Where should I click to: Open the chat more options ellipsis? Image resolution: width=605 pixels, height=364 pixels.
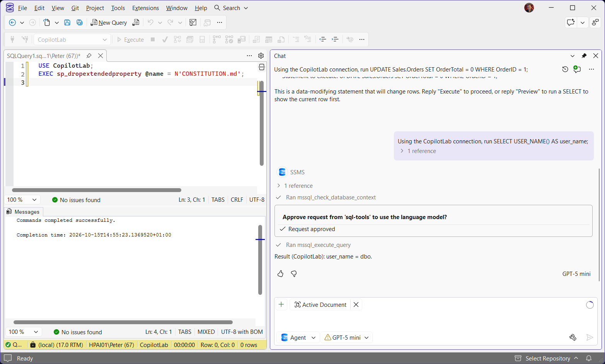(x=591, y=69)
